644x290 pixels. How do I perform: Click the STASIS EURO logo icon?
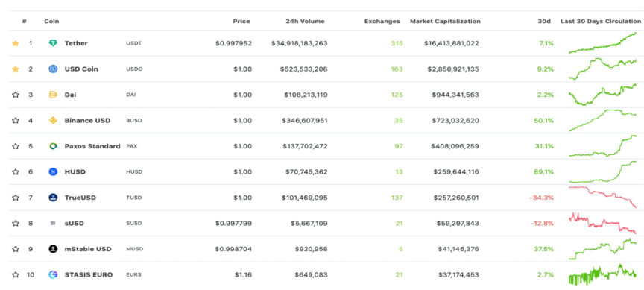click(x=53, y=275)
